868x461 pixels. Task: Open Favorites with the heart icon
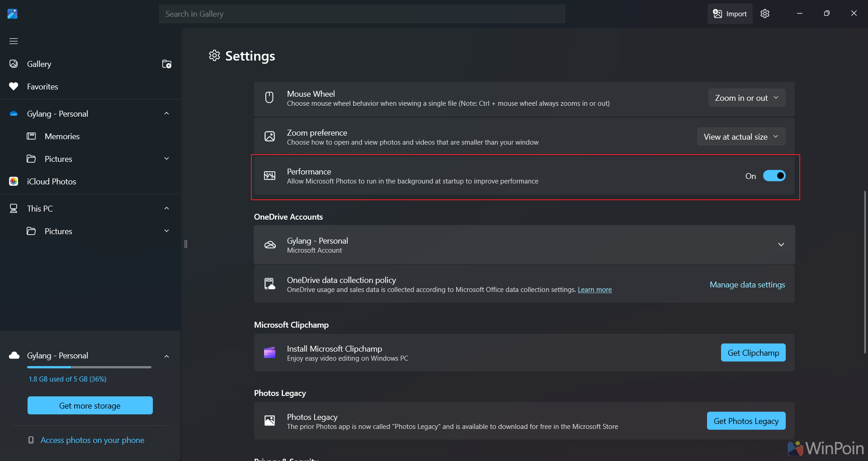[42, 86]
